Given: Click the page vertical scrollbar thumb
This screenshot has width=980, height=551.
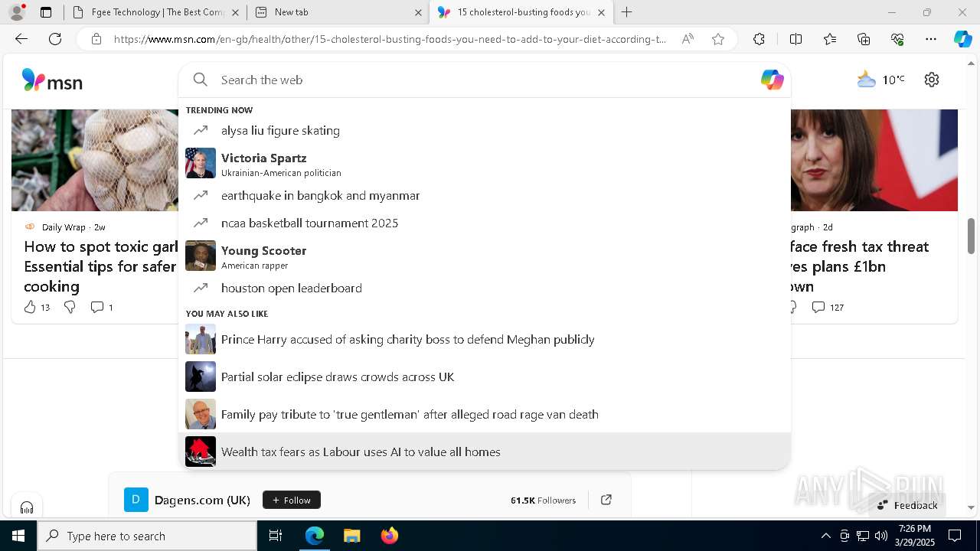Looking at the screenshot, I should [x=972, y=235].
